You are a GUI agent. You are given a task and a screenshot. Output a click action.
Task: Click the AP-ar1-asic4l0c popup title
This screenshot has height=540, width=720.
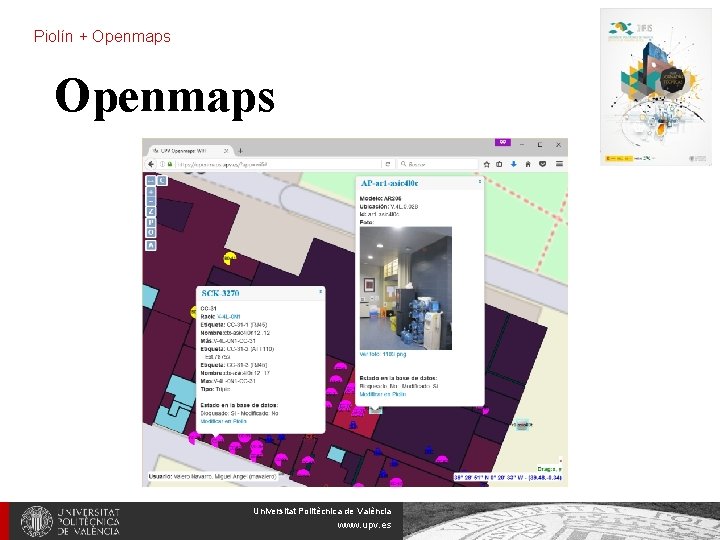(x=389, y=183)
